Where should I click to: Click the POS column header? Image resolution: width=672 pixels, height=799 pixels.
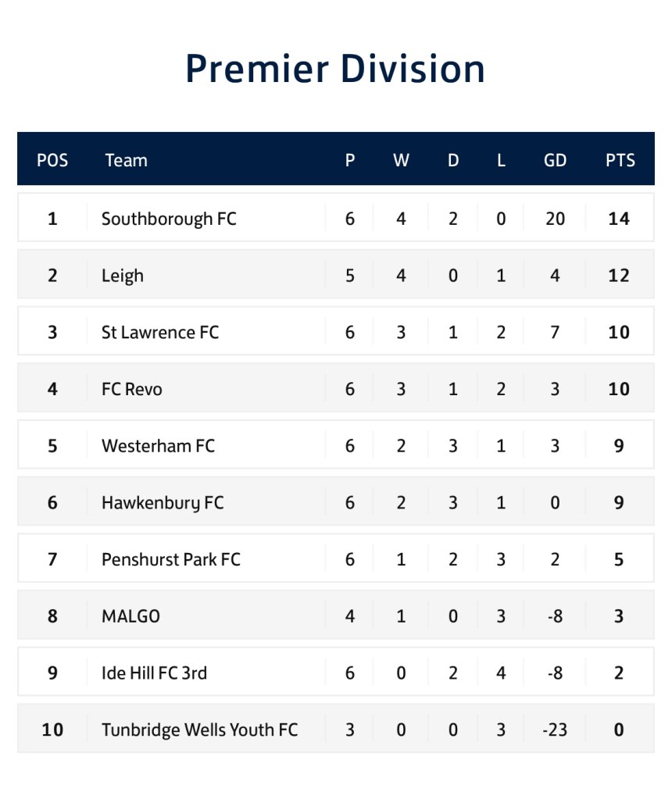tap(52, 160)
